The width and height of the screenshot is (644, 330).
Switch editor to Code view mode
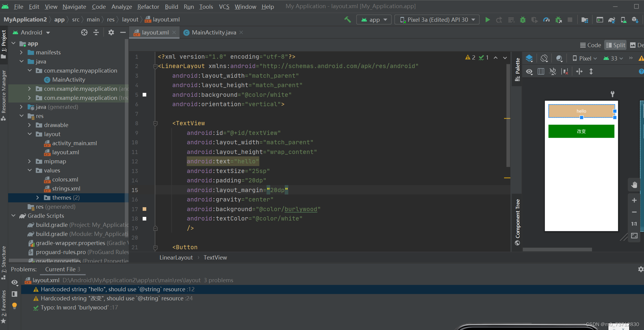click(x=590, y=45)
